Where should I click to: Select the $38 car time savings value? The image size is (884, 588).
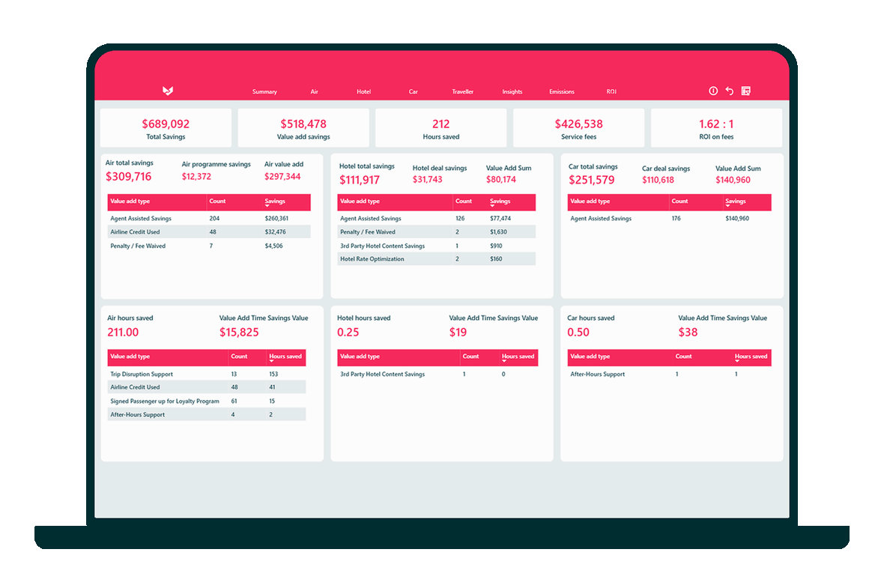[x=688, y=332]
